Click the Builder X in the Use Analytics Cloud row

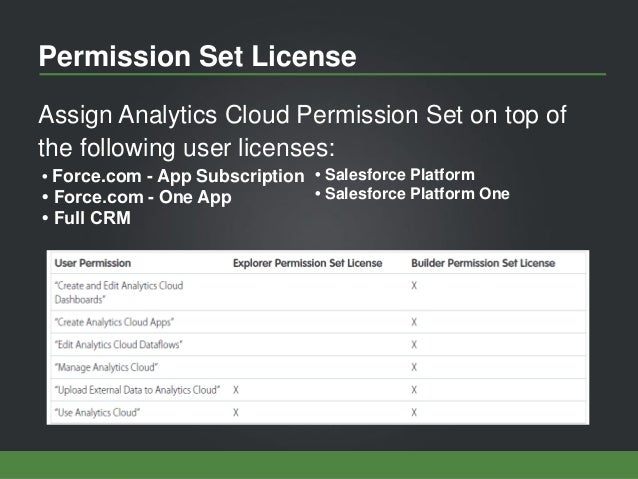[x=414, y=413]
